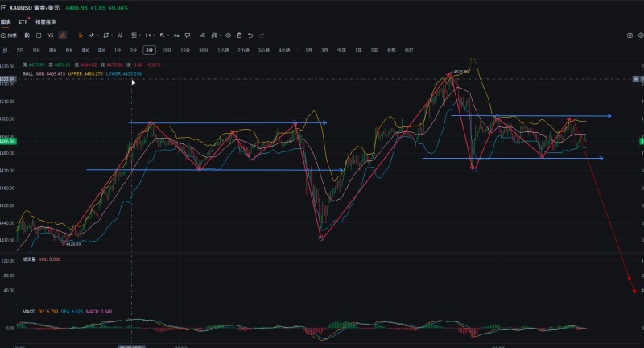
Task: Expand the pen line tool dropdown arrow
Action: click(97, 35)
